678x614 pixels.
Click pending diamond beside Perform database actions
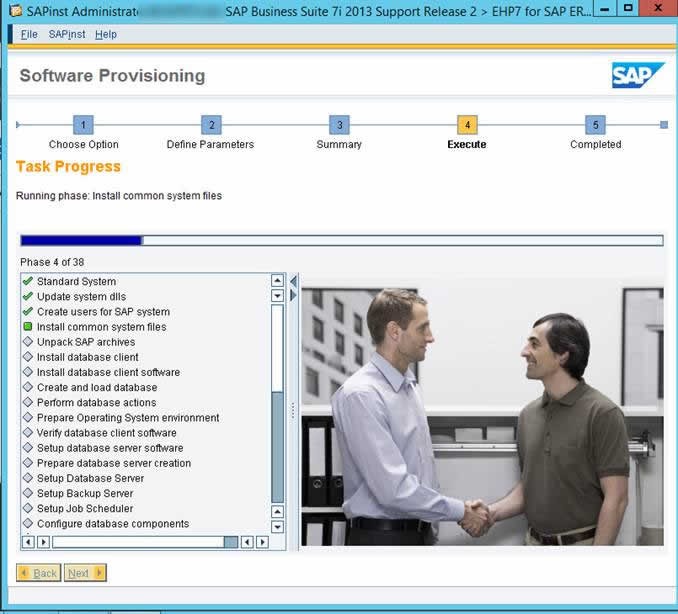click(28, 402)
